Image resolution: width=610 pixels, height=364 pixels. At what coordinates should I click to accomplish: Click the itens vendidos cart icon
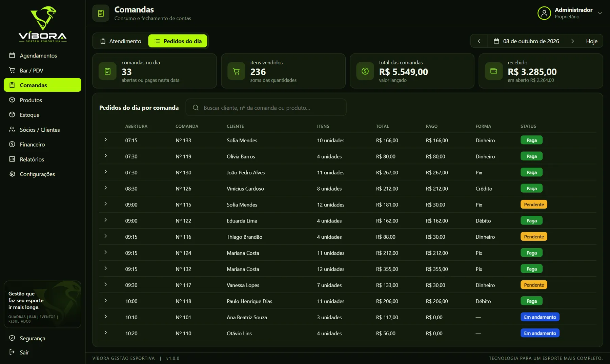click(x=236, y=71)
